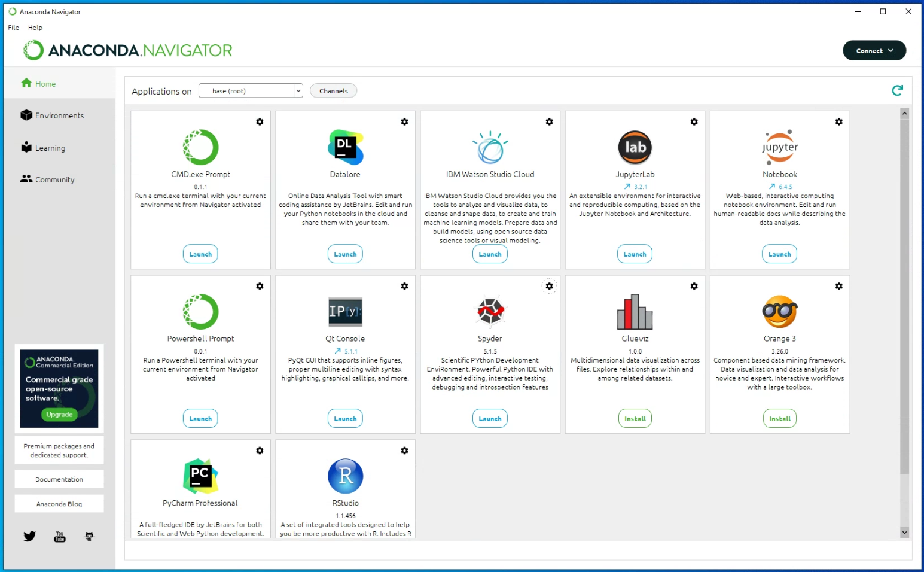Open settings gear for Powershell Prompt
This screenshot has height=572, width=924.
click(260, 286)
